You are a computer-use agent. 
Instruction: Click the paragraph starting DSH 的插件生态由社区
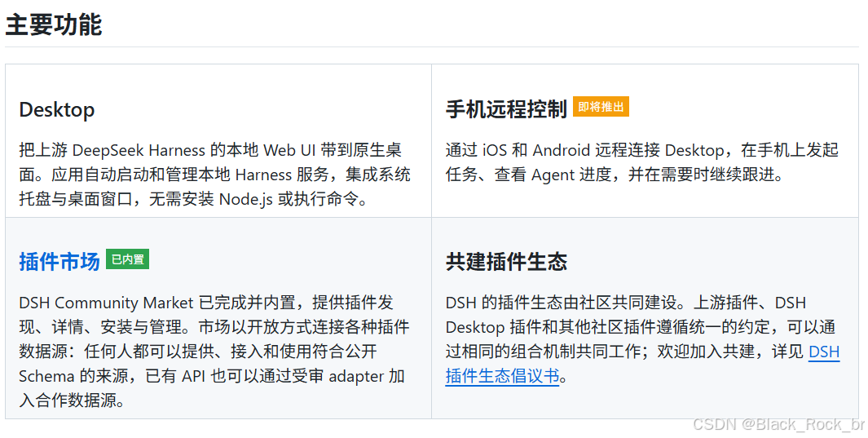643,338
